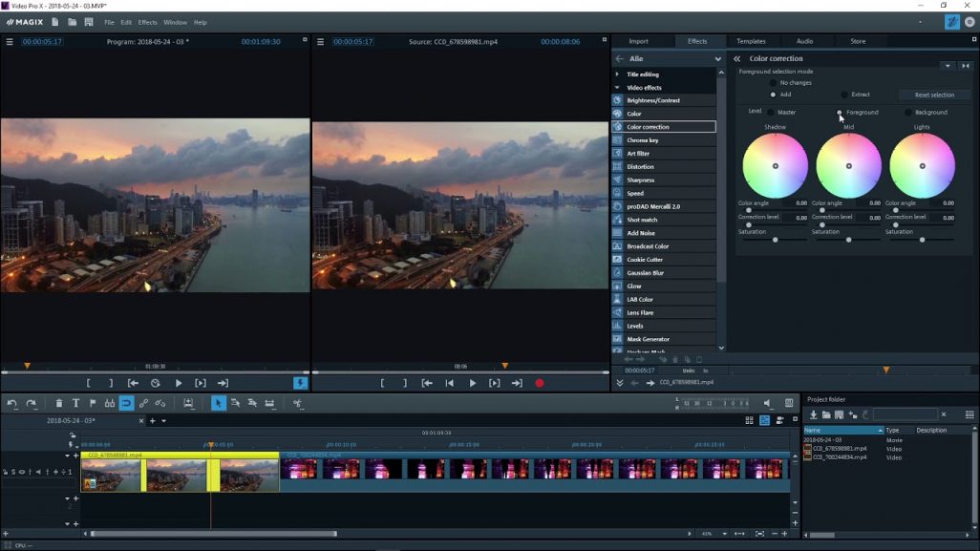Choose the Extract selection mode
Image resolution: width=980 pixels, height=551 pixels.
pyautogui.click(x=844, y=95)
